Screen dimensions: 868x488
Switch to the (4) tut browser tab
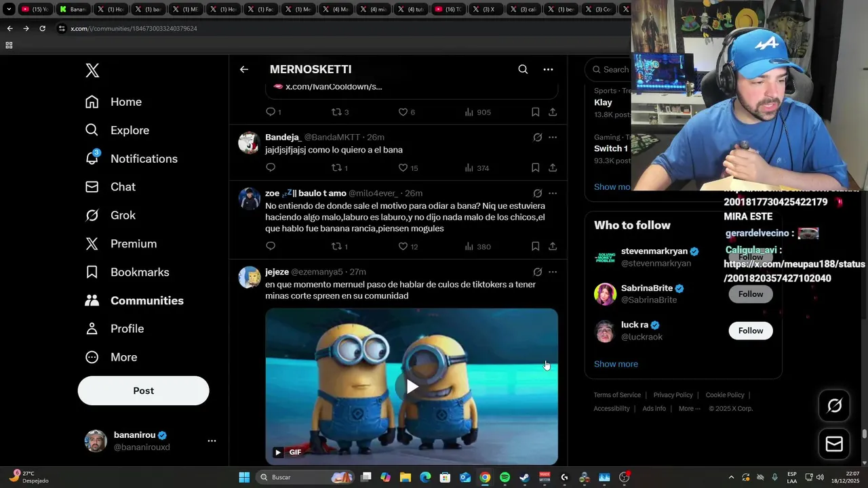coord(411,9)
